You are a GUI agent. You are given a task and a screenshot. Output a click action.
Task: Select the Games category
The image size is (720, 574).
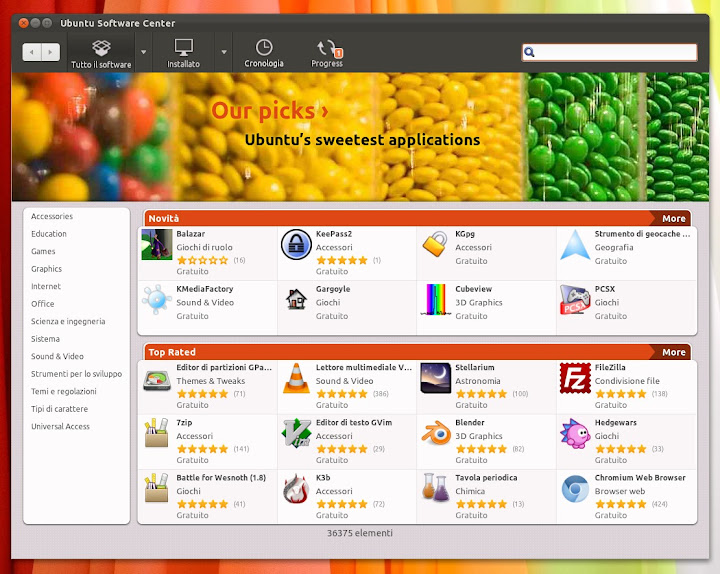tap(43, 251)
